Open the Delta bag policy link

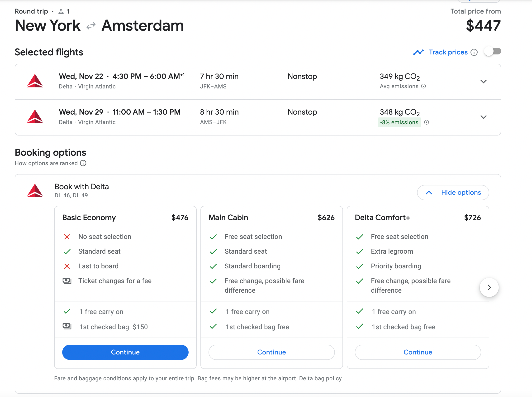pos(320,378)
